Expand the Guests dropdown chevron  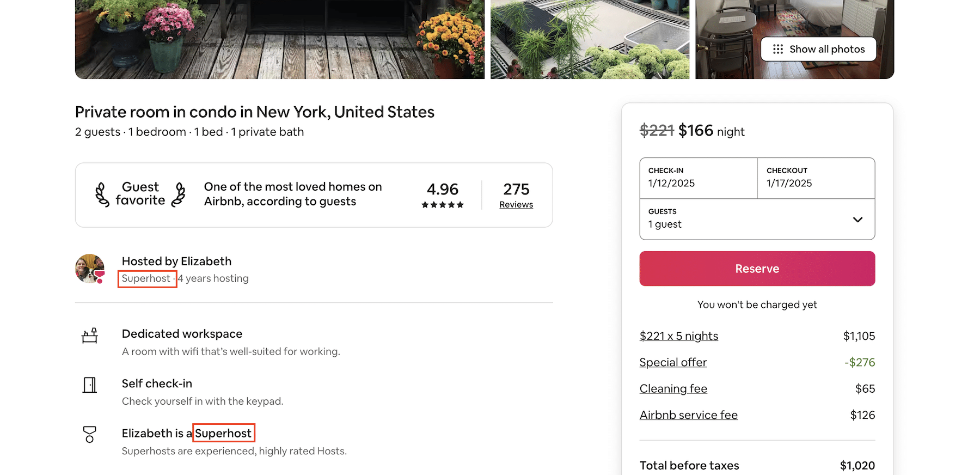857,220
